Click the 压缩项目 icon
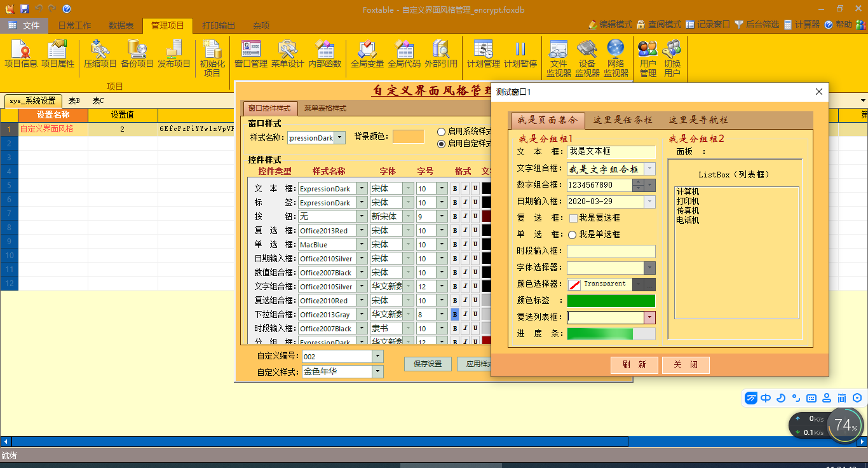Image resolution: width=868 pixels, height=468 pixels. click(x=100, y=54)
